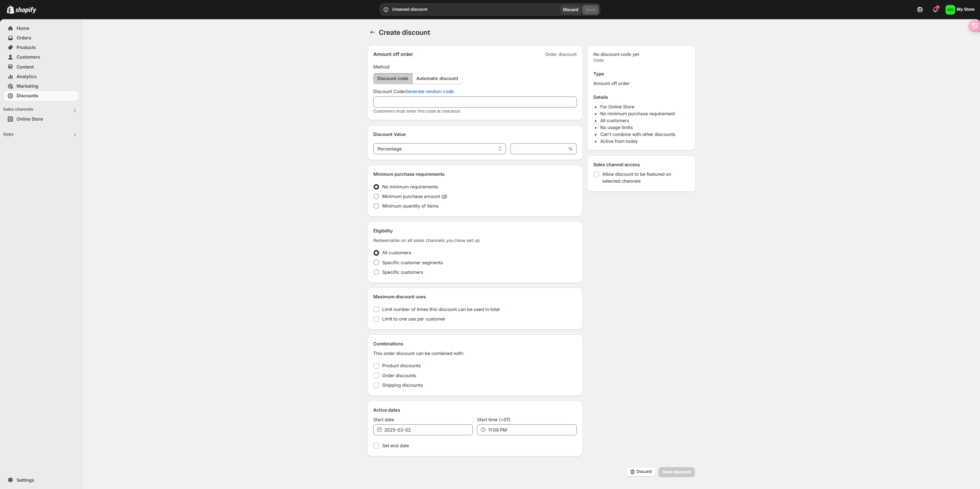Focus the discount percentage value field
980x489 pixels.
click(x=543, y=149)
